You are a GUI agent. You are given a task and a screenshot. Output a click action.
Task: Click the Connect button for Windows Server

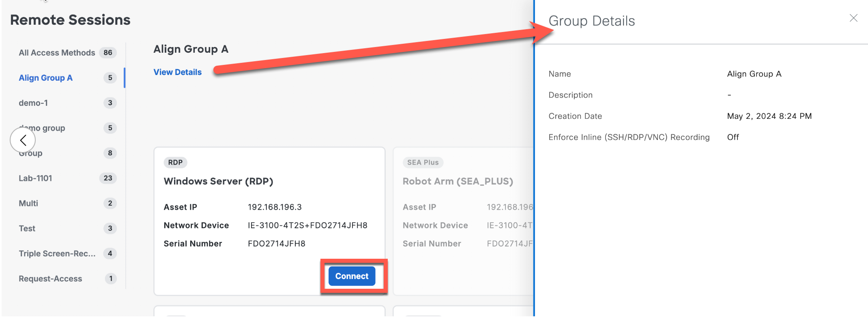click(352, 276)
